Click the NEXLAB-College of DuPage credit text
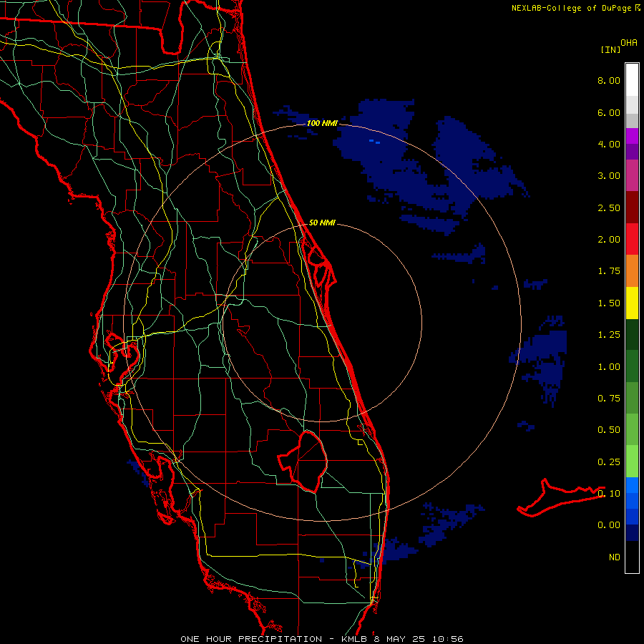The height and width of the screenshot is (644, 644). pos(571,8)
